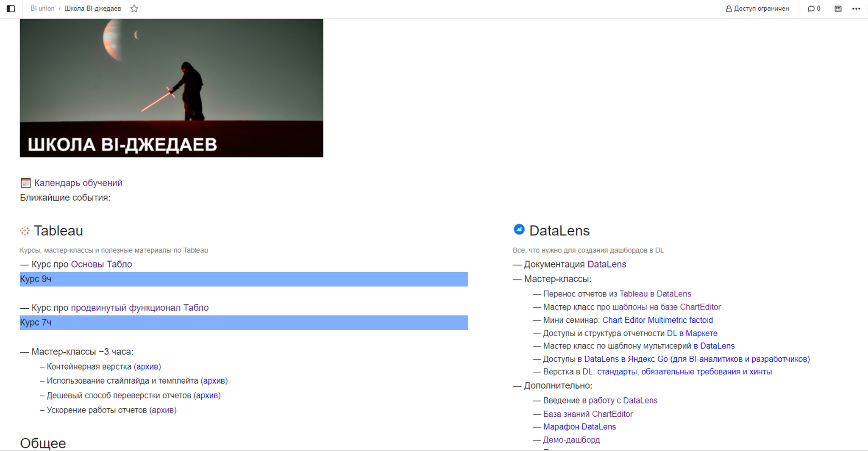Open Марафон DataLens link
The image size is (868, 451).
point(579,427)
